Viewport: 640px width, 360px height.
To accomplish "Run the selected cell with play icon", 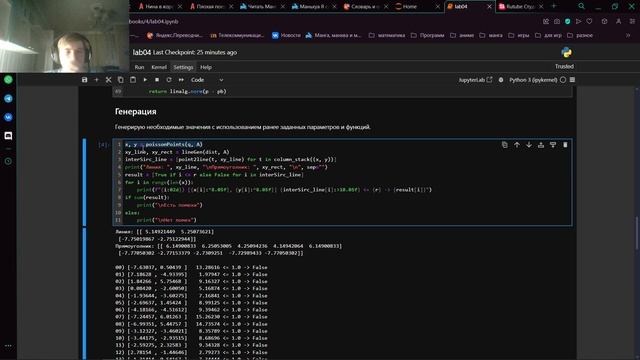I will coord(145,80).
